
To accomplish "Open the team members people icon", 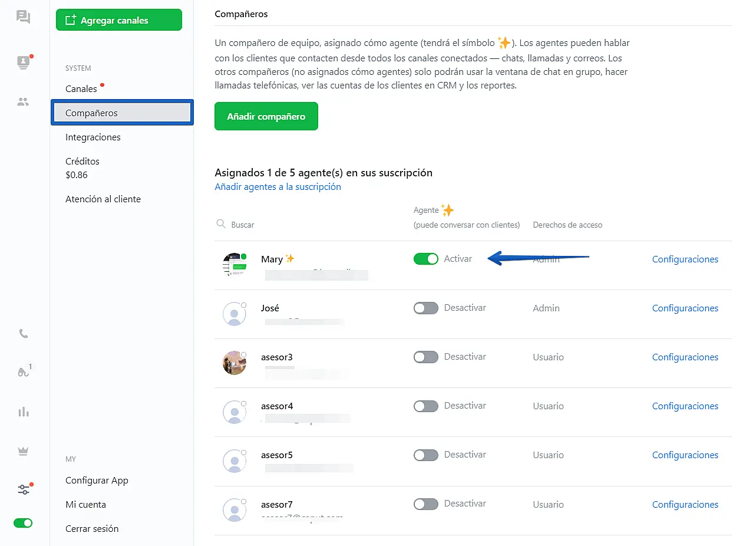I will tap(23, 101).
